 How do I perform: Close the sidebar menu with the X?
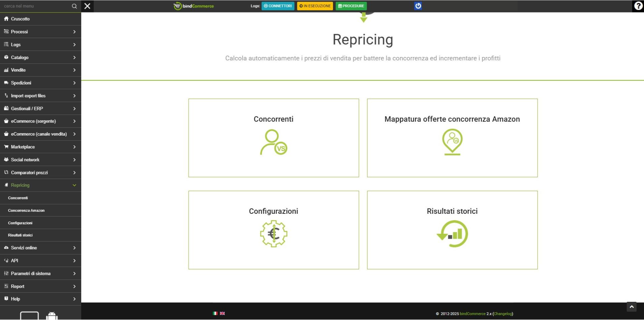pyautogui.click(x=87, y=6)
